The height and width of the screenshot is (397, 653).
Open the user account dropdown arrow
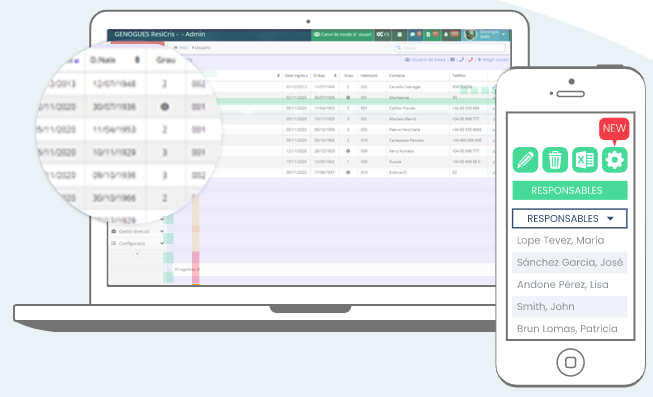click(x=503, y=35)
